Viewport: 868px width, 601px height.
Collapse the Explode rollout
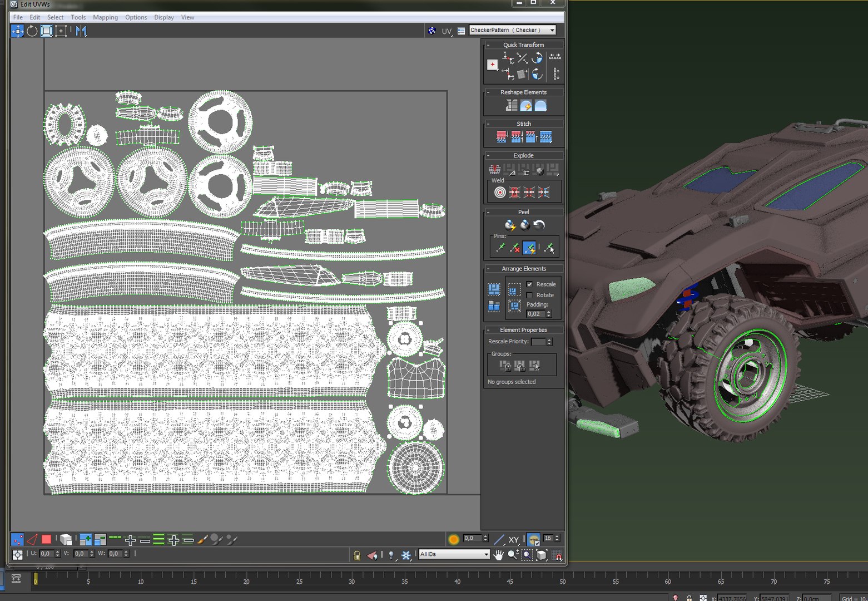pos(489,156)
